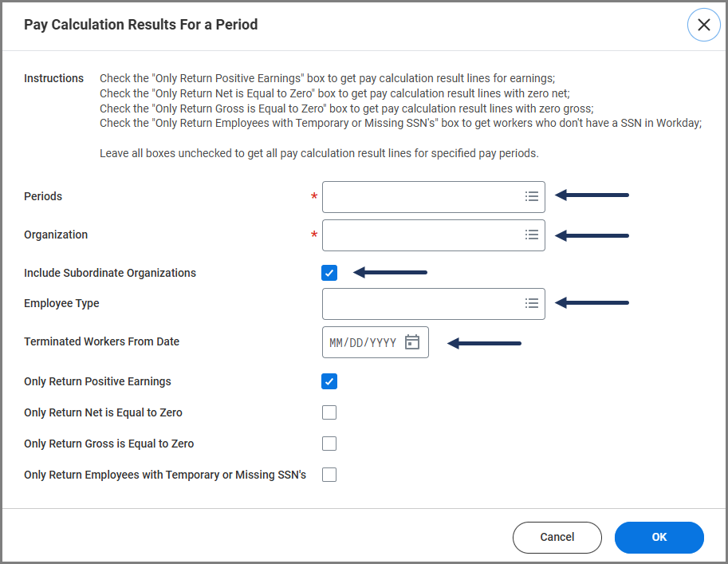Open the Employee Type prompt list icon
The width and height of the screenshot is (728, 564).
coord(532,303)
